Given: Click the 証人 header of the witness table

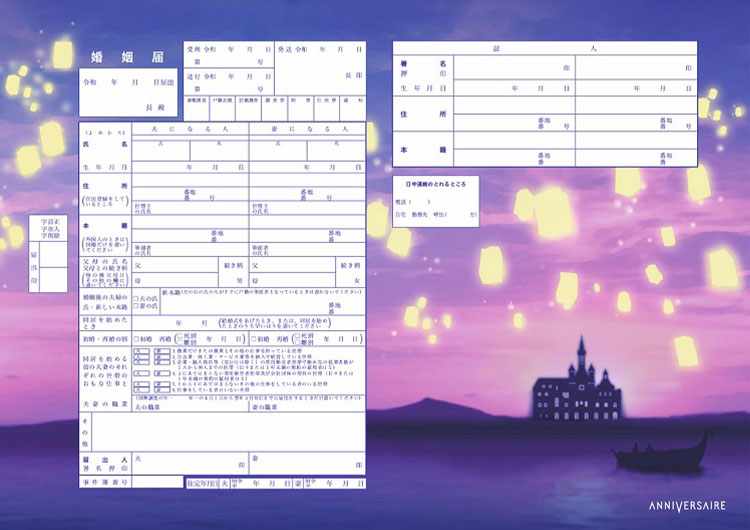Looking at the screenshot, I should point(544,48).
